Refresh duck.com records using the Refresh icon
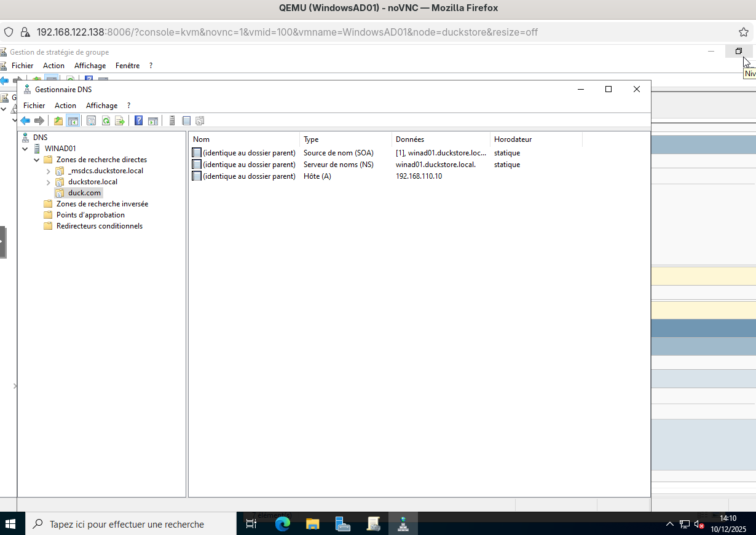The height and width of the screenshot is (535, 756). click(105, 120)
